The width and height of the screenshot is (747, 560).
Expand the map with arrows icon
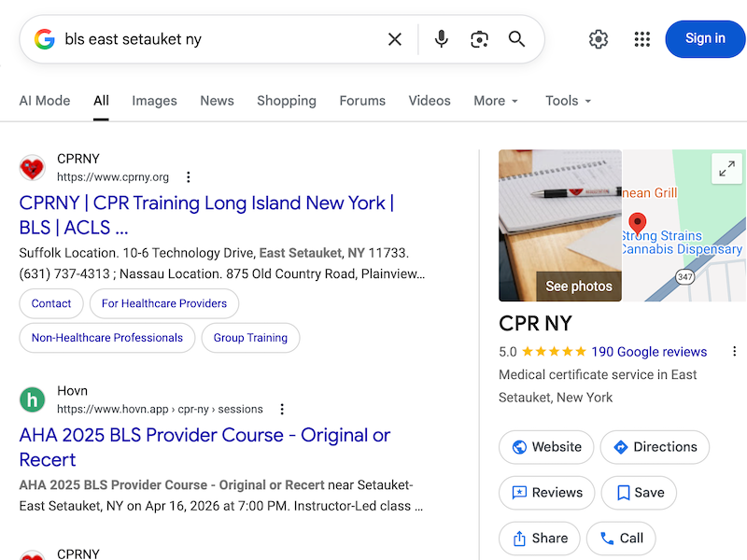726,169
